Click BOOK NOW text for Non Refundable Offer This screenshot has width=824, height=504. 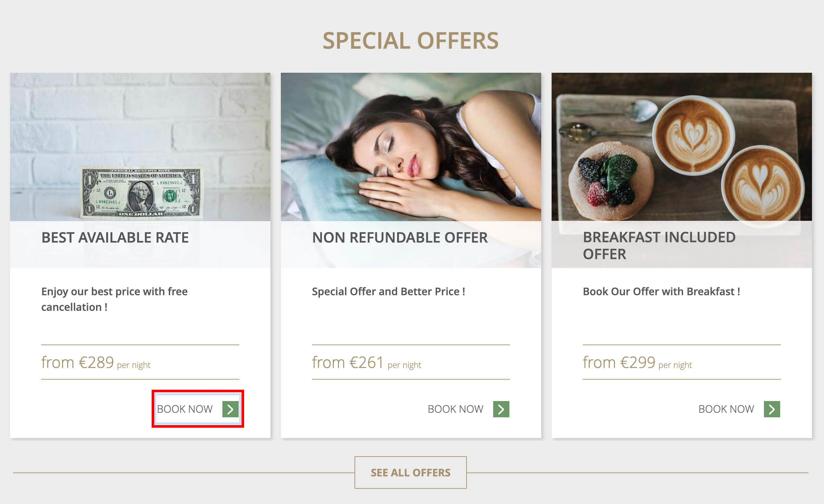tap(455, 409)
